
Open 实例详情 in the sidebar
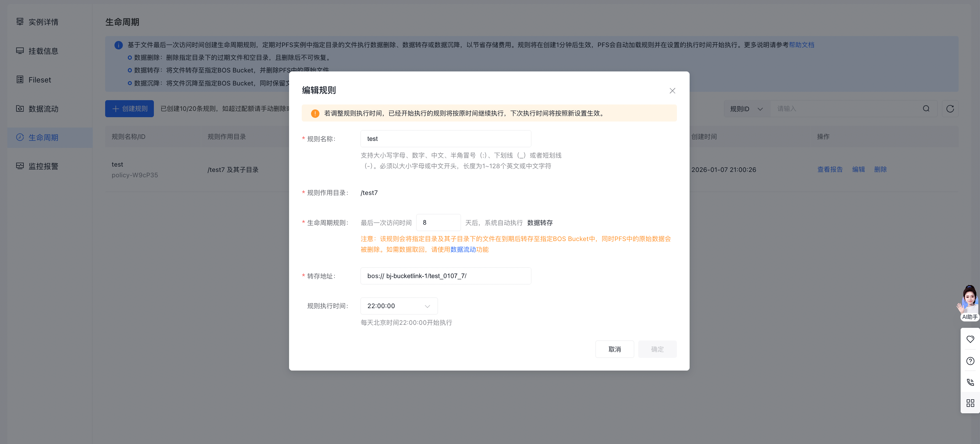43,22
